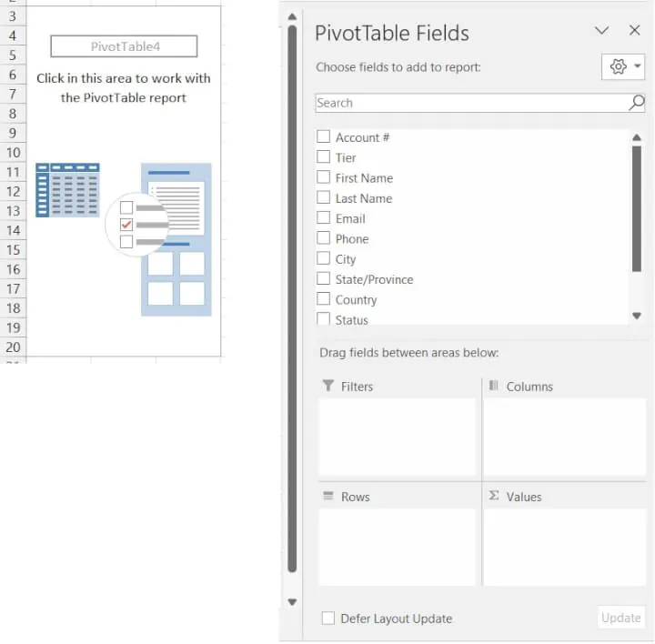This screenshot has height=644, width=655.
Task: Click the Filters drop area
Action: click(397, 437)
